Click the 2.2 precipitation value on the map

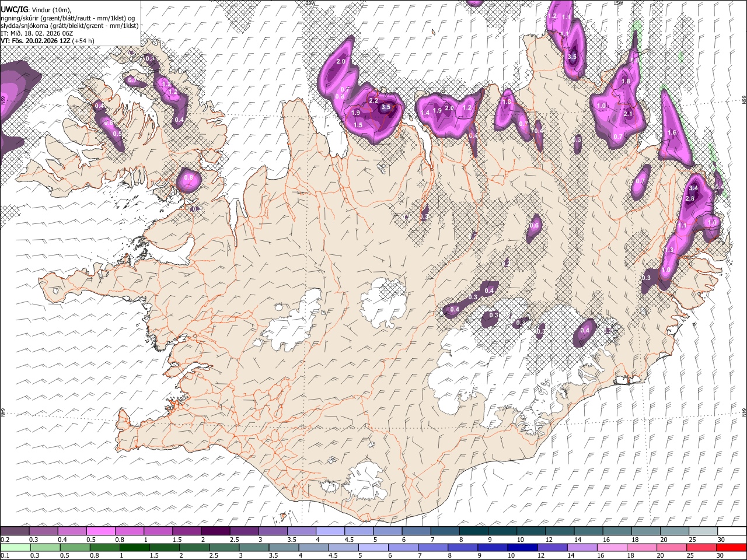tap(373, 101)
